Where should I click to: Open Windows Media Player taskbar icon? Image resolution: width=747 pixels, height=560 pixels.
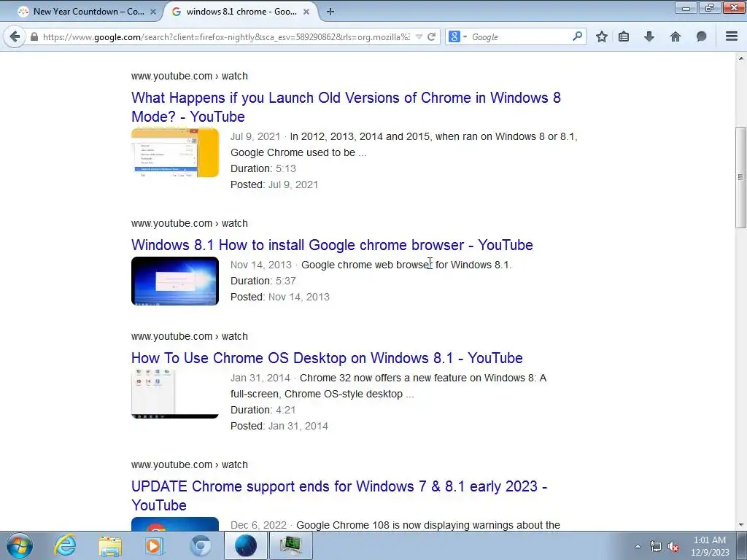pyautogui.click(x=155, y=545)
